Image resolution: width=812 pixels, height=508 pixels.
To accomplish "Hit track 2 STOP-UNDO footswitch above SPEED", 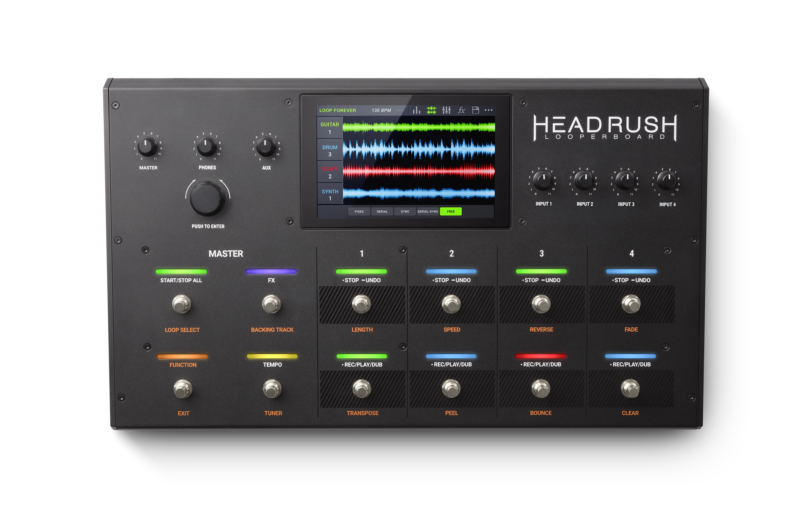I will coord(451,304).
